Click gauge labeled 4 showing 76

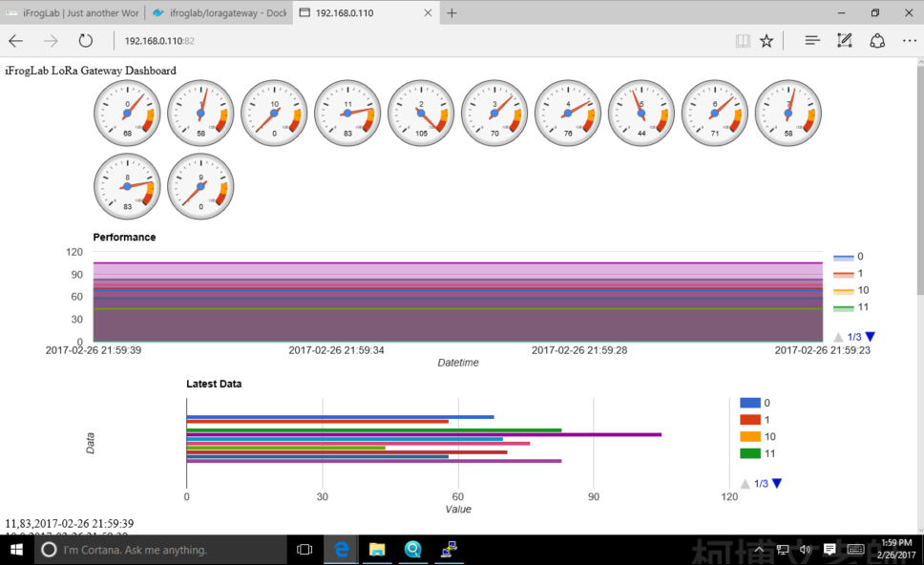coord(568,114)
